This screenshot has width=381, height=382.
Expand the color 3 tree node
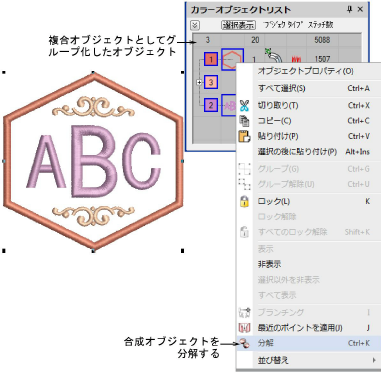[x=199, y=82]
